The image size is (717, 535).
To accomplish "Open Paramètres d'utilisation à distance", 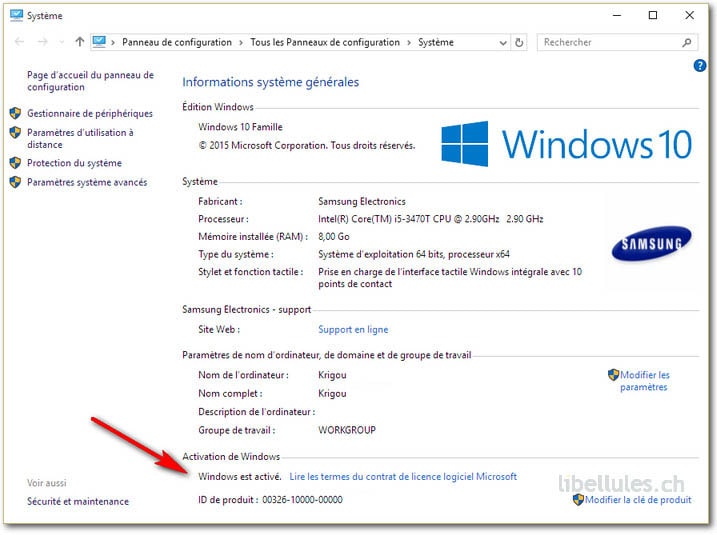I will (x=80, y=139).
